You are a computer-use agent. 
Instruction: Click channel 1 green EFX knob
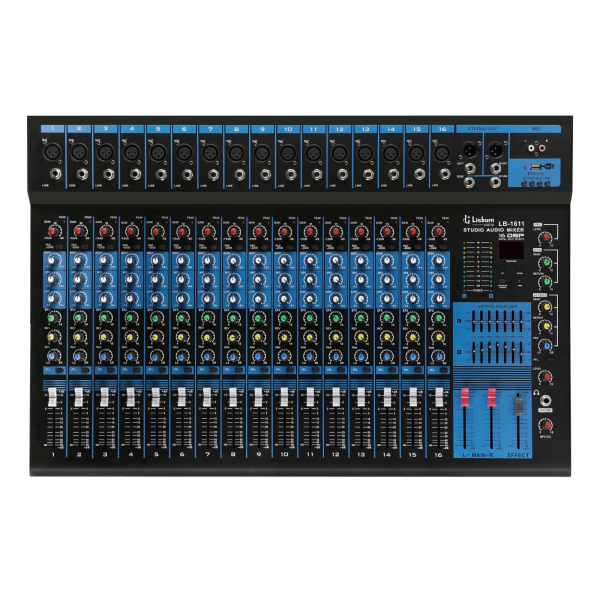tap(52, 319)
